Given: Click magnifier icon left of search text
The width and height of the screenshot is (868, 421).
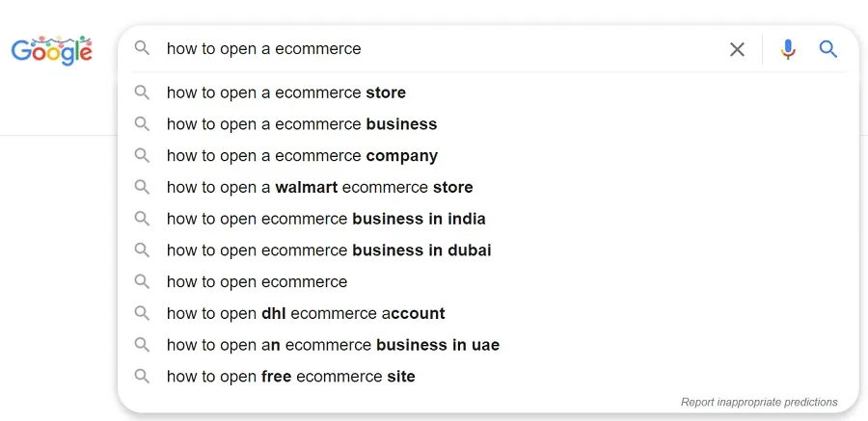Looking at the screenshot, I should click(143, 48).
